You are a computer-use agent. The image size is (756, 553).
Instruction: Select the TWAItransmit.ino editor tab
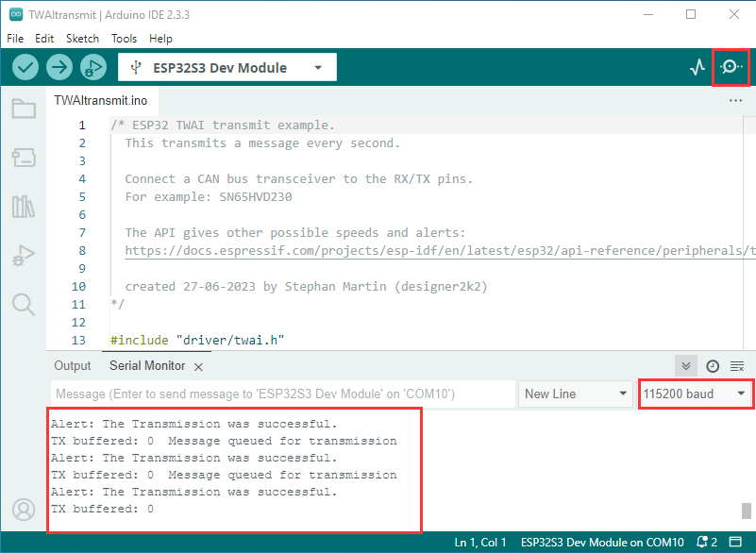[x=101, y=100]
